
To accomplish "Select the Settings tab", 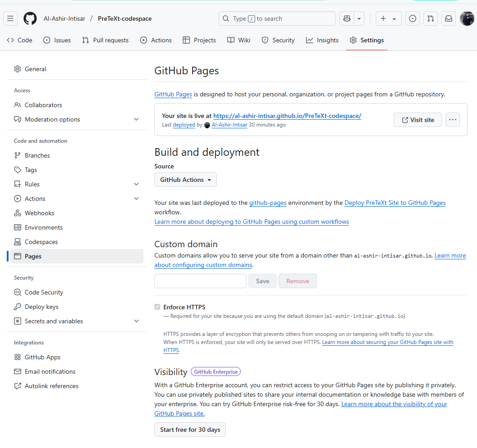I will point(367,40).
